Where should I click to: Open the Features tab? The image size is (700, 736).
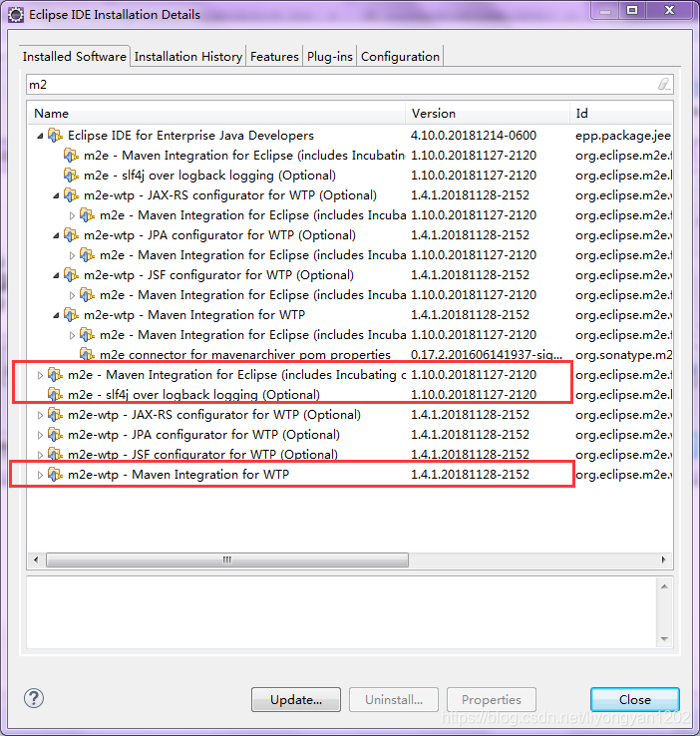pos(274,57)
